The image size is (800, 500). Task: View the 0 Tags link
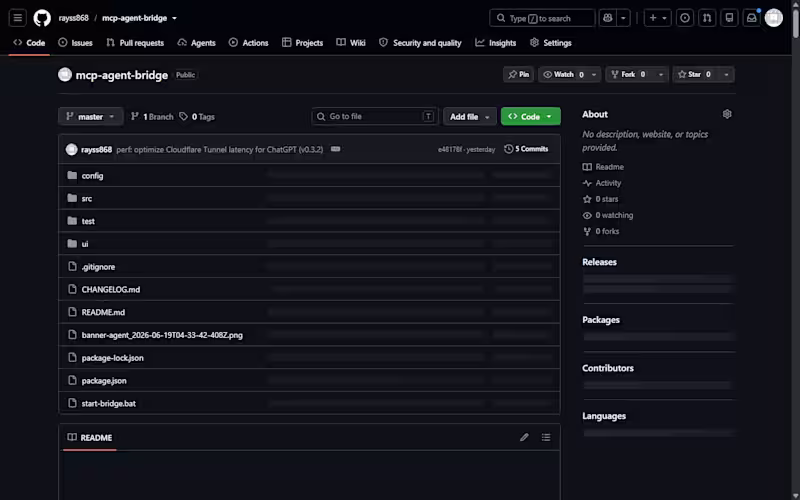(x=197, y=116)
